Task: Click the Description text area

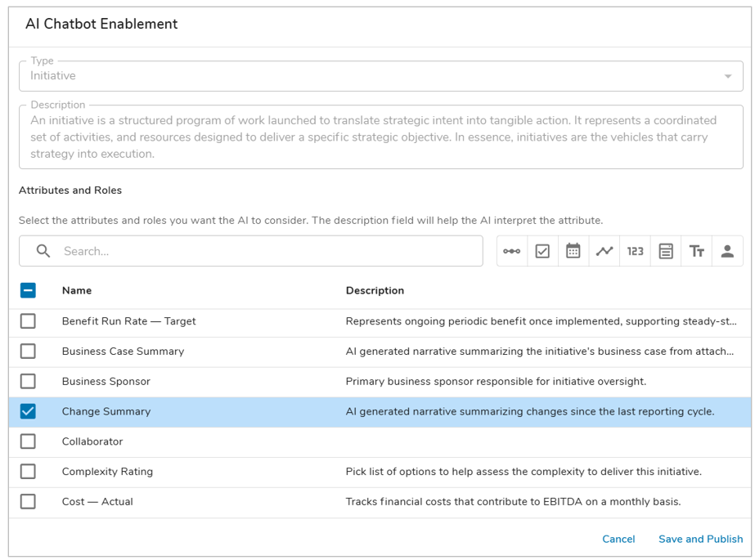Action: pyautogui.click(x=380, y=137)
